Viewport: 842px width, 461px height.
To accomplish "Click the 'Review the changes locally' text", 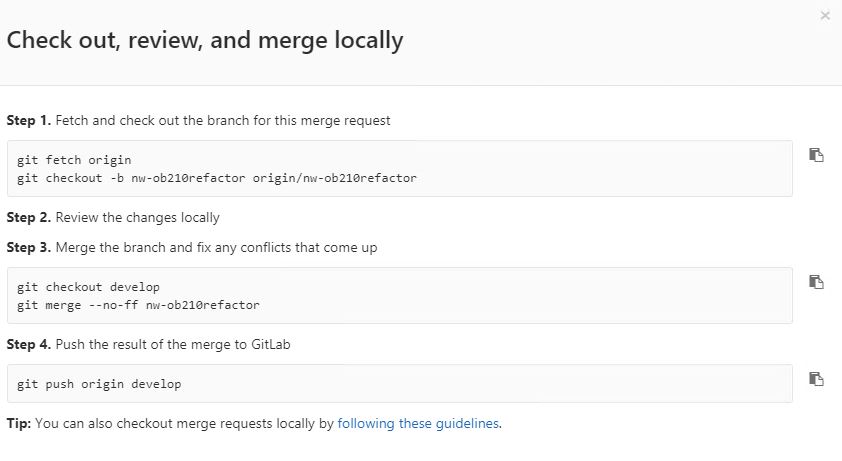I will click(x=137, y=217).
